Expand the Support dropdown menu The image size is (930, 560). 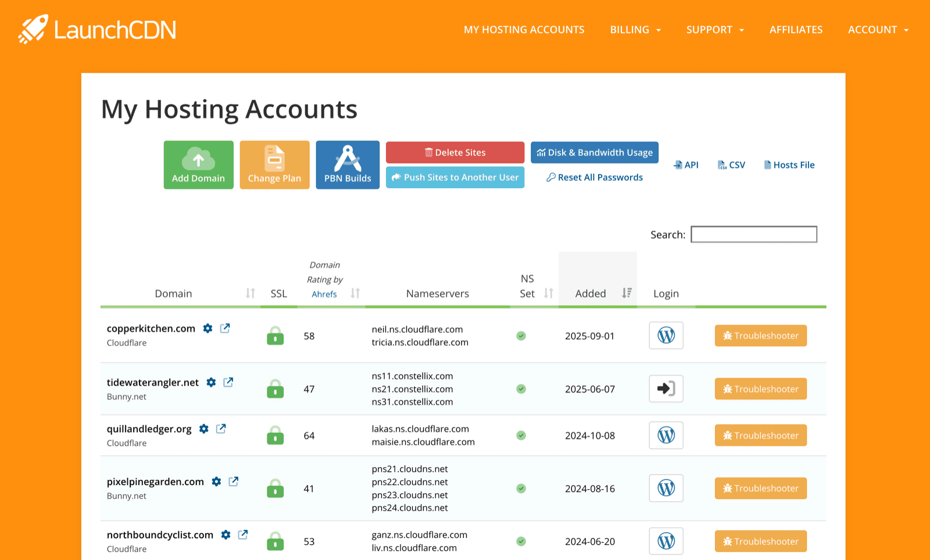pos(715,30)
